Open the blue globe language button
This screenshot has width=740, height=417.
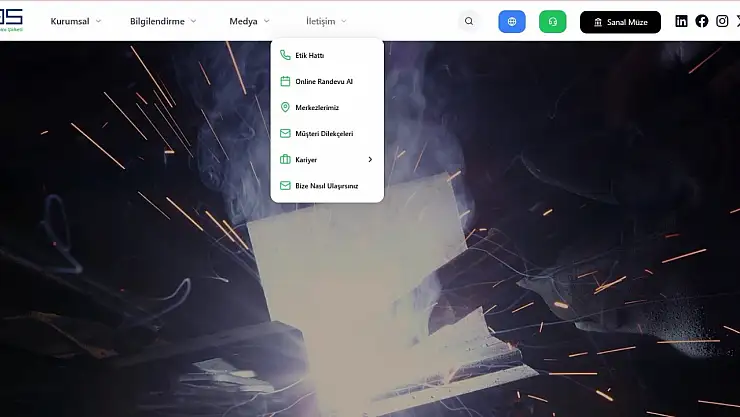point(512,21)
